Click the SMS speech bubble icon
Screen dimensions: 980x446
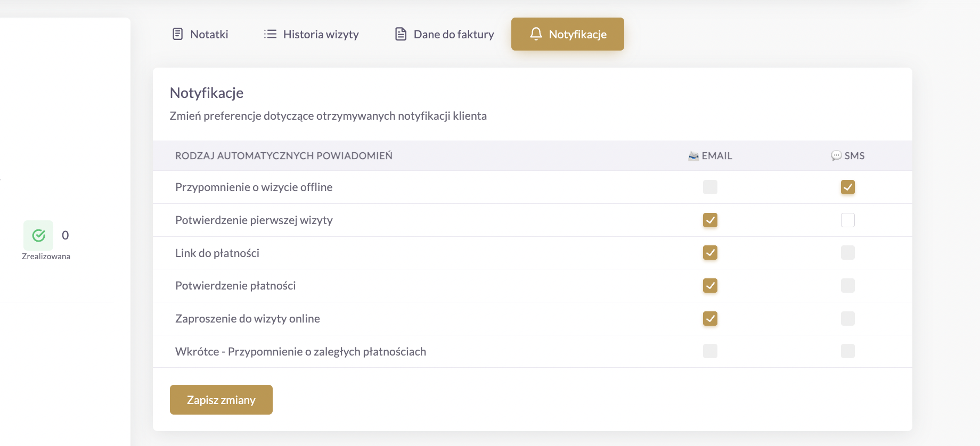836,156
